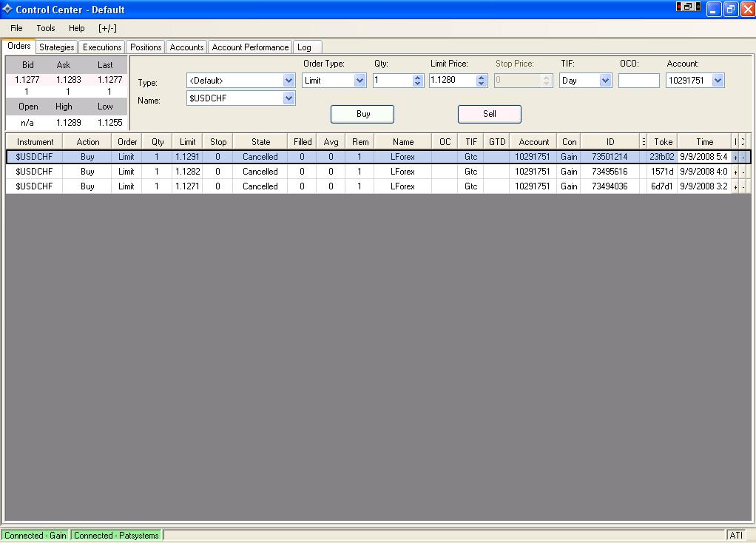756x543 pixels.
Task: Sort by the Name column header
Action: (403, 142)
